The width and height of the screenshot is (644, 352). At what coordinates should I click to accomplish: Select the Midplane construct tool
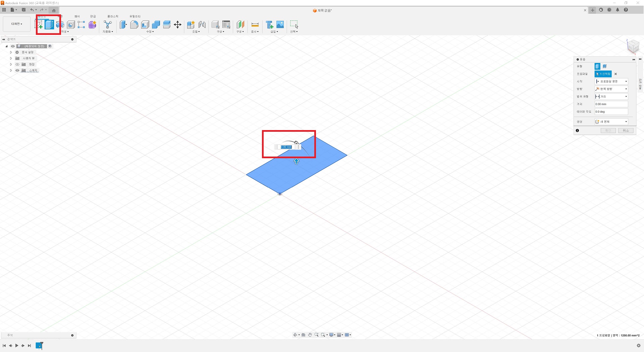pyautogui.click(x=240, y=24)
